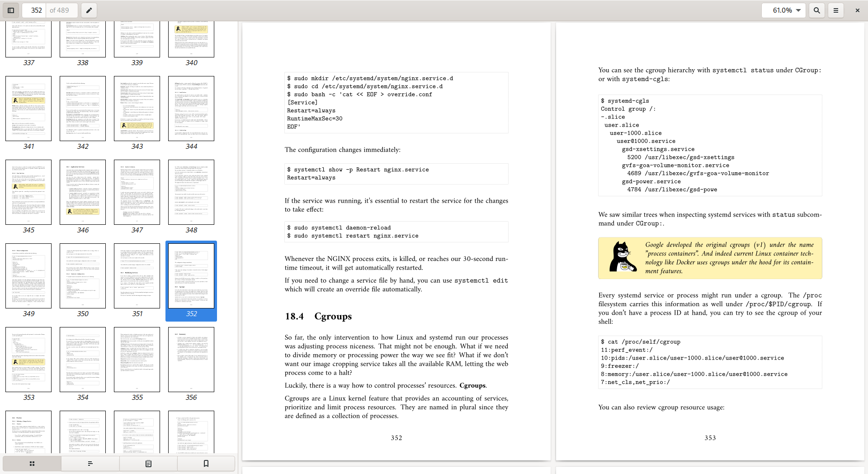Click the search magnifier icon
The image size is (868, 474).
(x=817, y=10)
